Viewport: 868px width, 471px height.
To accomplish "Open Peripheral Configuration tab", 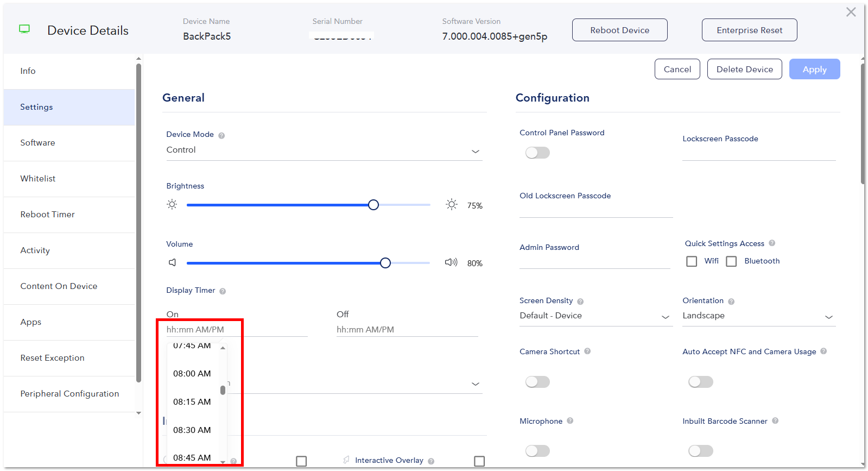I will coord(69,394).
